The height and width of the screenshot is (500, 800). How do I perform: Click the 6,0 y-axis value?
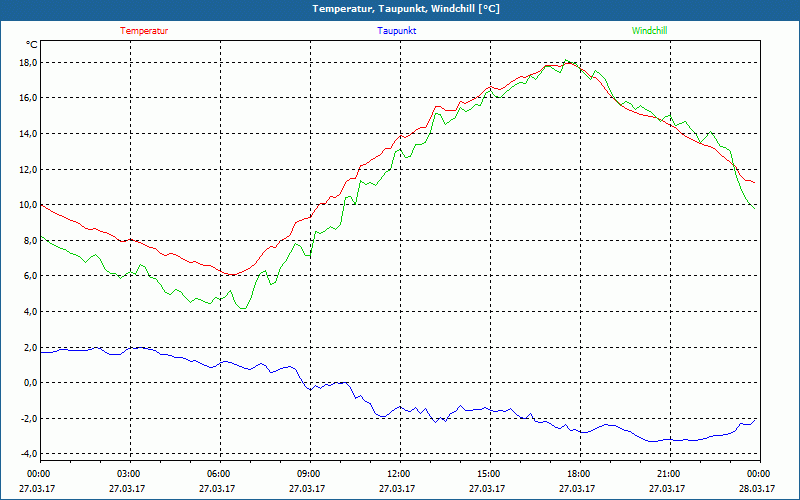(30, 276)
